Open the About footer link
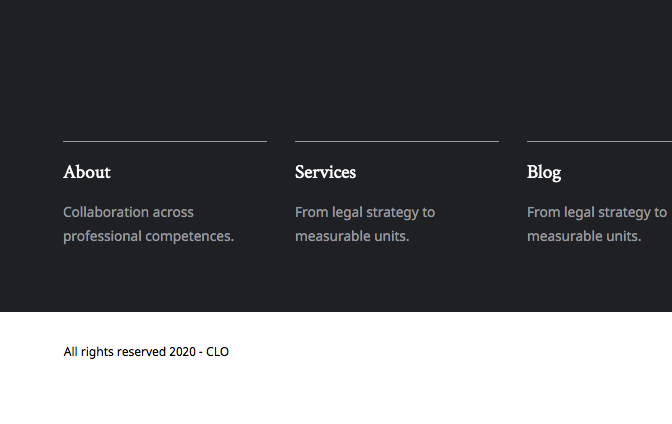Screen dimensions: 672x424 pyautogui.click(x=87, y=172)
